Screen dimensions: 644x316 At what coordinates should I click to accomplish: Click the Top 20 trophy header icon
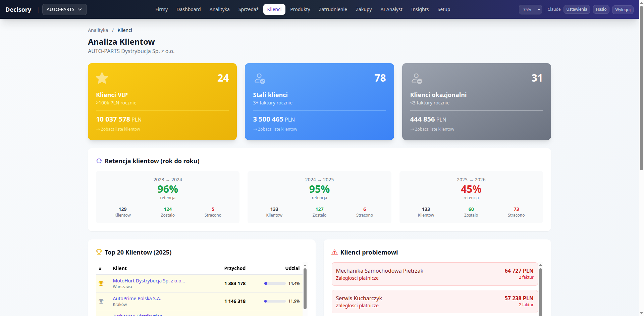tap(99, 252)
